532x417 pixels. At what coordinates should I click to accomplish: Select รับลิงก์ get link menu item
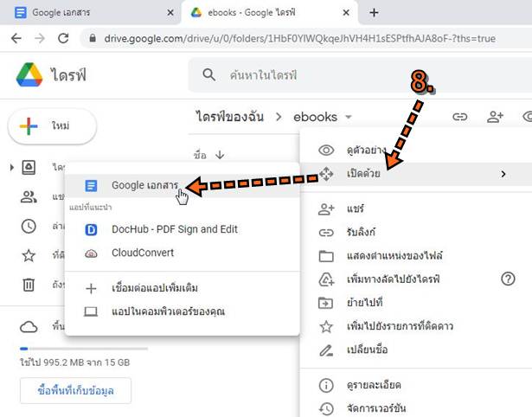(416, 233)
